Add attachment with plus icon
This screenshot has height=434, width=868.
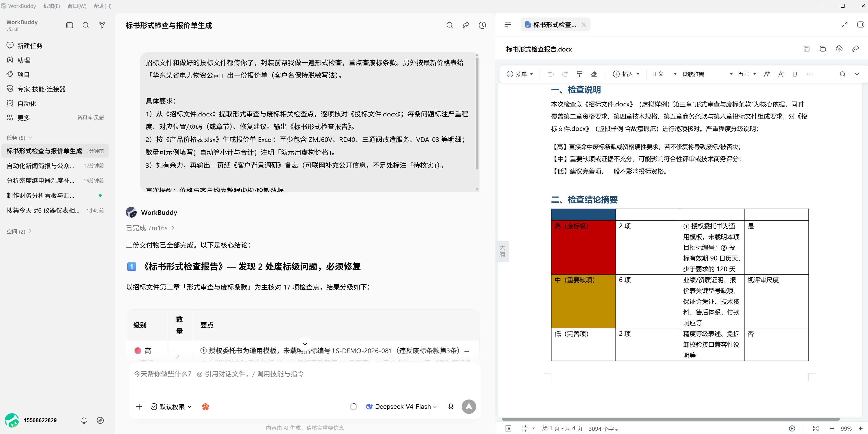[x=139, y=407]
